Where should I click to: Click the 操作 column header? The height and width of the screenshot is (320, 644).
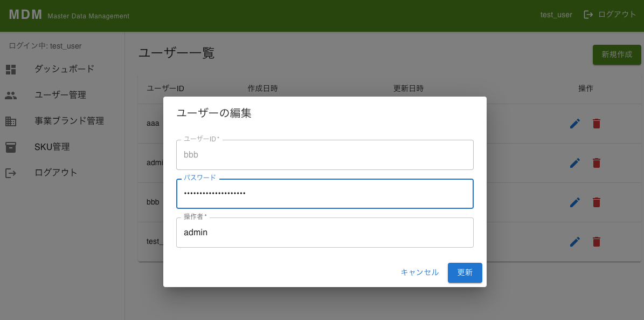(x=586, y=88)
